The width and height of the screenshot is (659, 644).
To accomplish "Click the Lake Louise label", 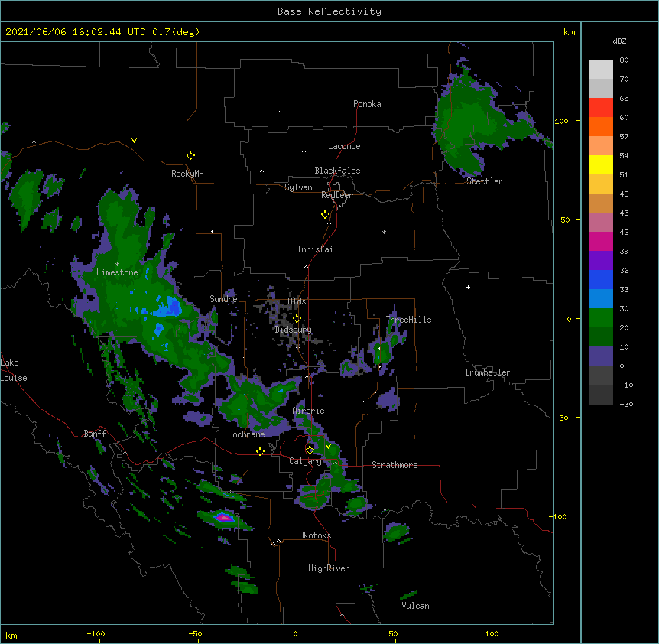I will (14, 370).
